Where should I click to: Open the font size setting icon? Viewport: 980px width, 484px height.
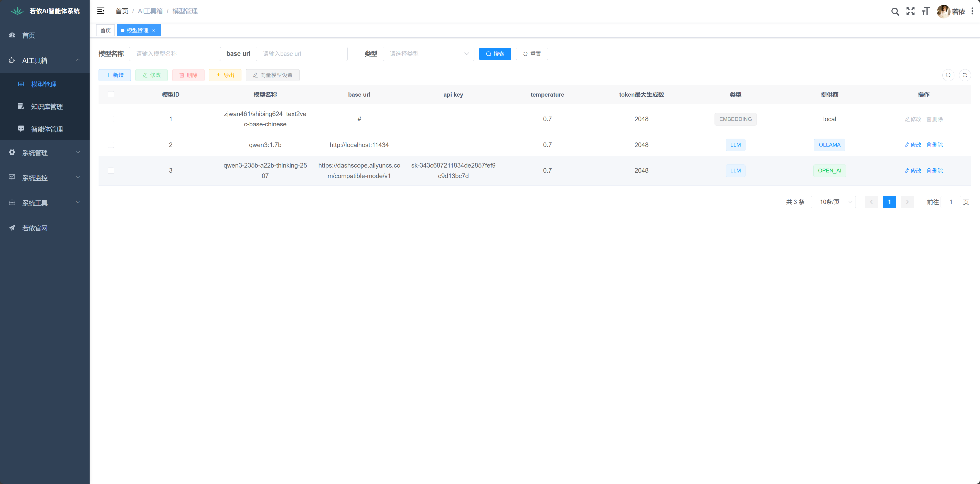point(925,12)
